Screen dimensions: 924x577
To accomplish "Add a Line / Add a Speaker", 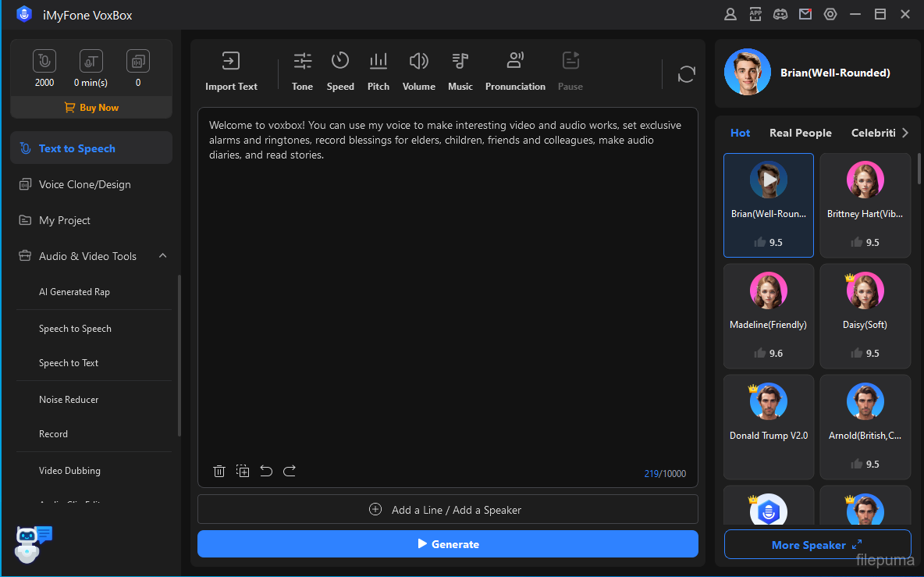I will pos(447,510).
